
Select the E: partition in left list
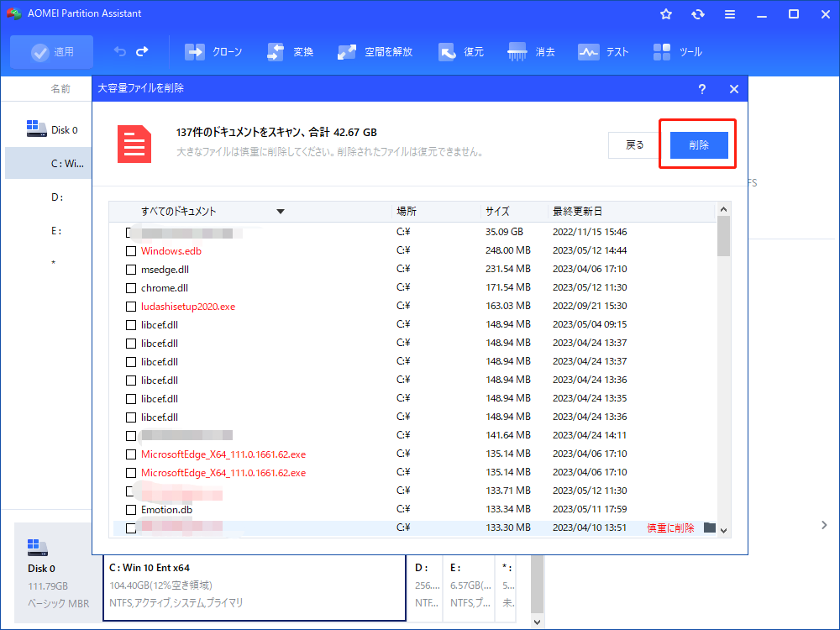pyautogui.click(x=56, y=231)
